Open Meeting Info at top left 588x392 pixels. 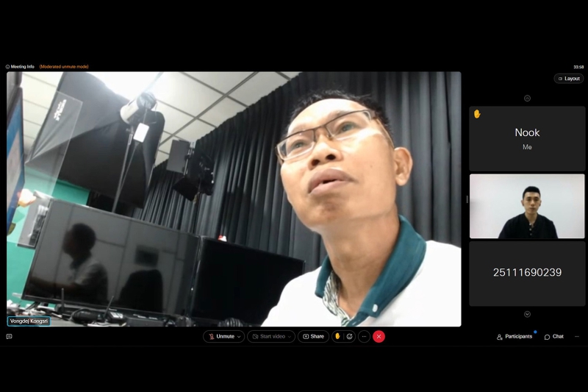pyautogui.click(x=20, y=66)
